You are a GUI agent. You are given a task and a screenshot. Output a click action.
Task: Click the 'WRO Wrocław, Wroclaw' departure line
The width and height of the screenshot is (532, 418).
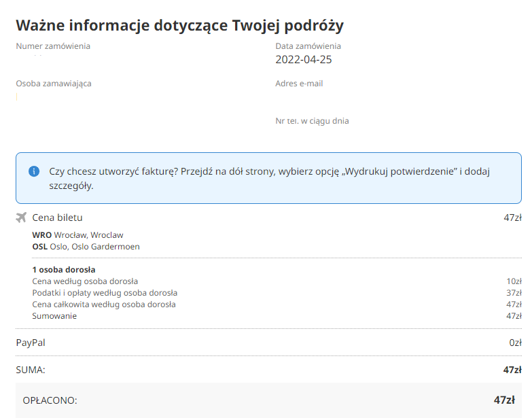click(77, 234)
